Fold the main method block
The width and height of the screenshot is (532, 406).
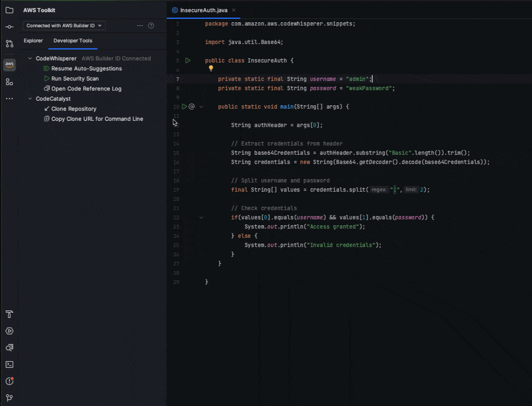pos(201,107)
